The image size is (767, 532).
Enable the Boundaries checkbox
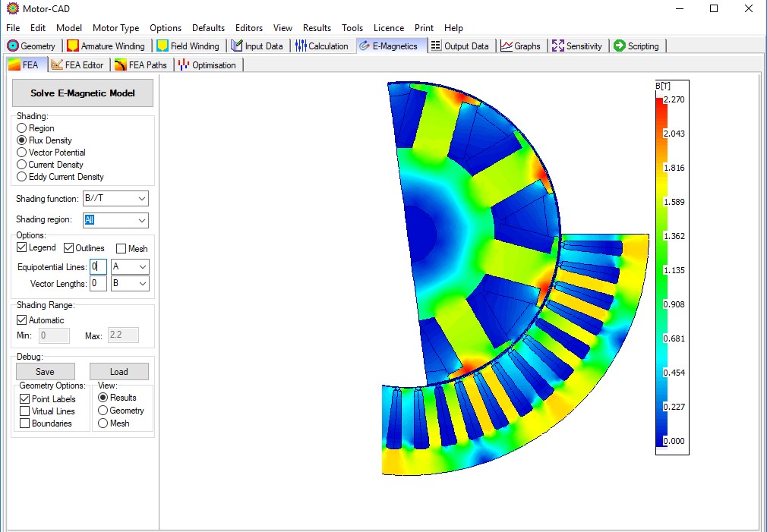point(24,423)
